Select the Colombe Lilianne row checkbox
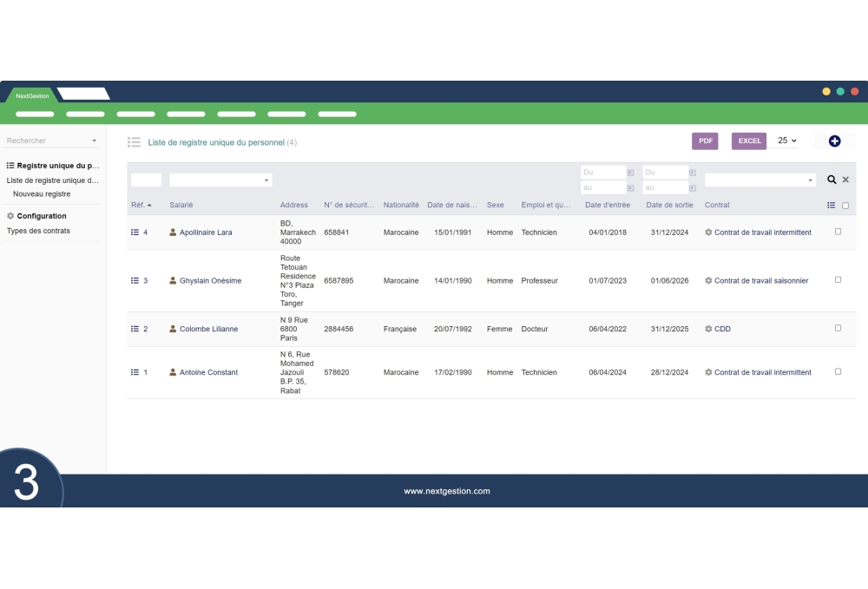This screenshot has height=589, width=868. [x=838, y=328]
